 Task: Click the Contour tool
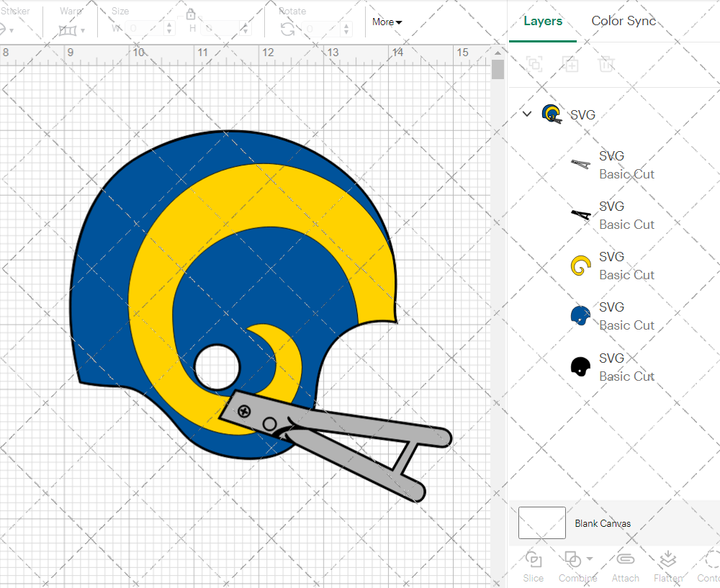click(x=708, y=567)
